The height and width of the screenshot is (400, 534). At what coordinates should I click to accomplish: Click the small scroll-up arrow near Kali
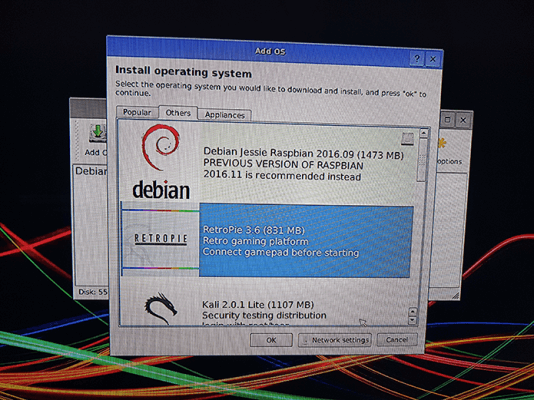[413, 311]
